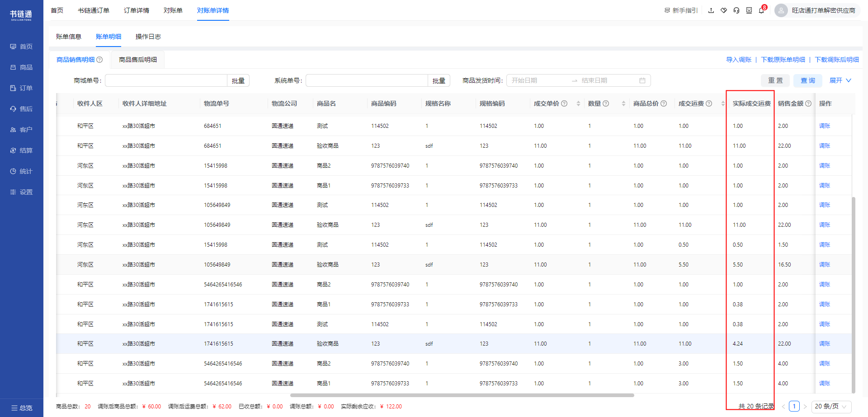Click help icon next to 数量 header
Viewport: 868px width, 417px height.
tap(606, 103)
